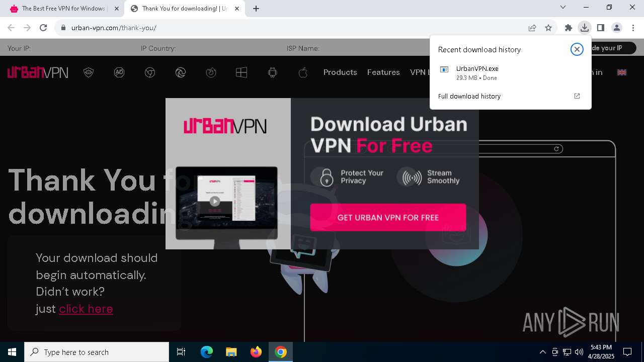
Task: Click the UrbanVPN.exe file icon
Action: tap(444, 69)
